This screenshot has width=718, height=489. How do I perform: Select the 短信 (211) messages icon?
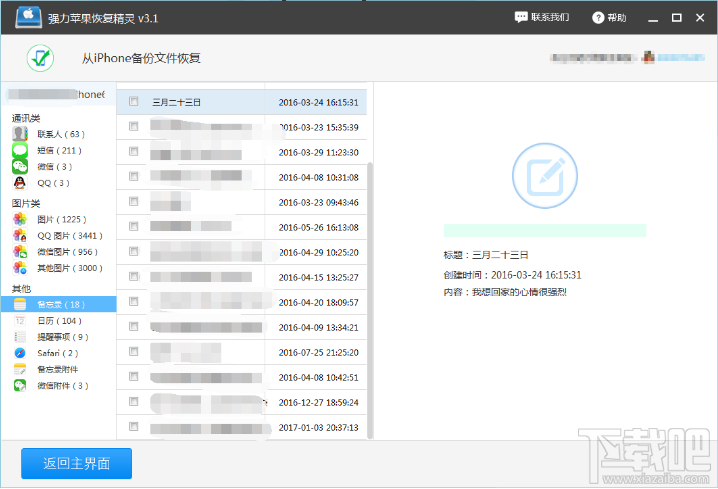click(x=20, y=150)
